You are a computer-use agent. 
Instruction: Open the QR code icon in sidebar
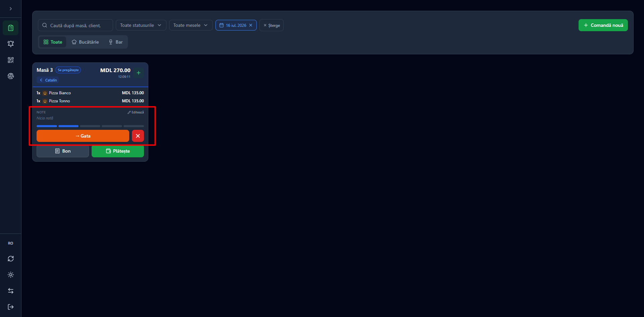pyautogui.click(x=11, y=60)
